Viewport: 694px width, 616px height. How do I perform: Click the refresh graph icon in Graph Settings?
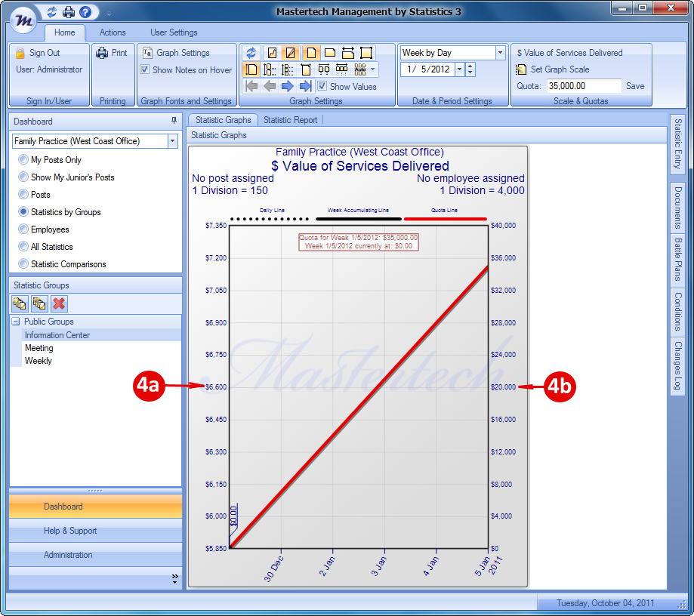click(x=251, y=53)
